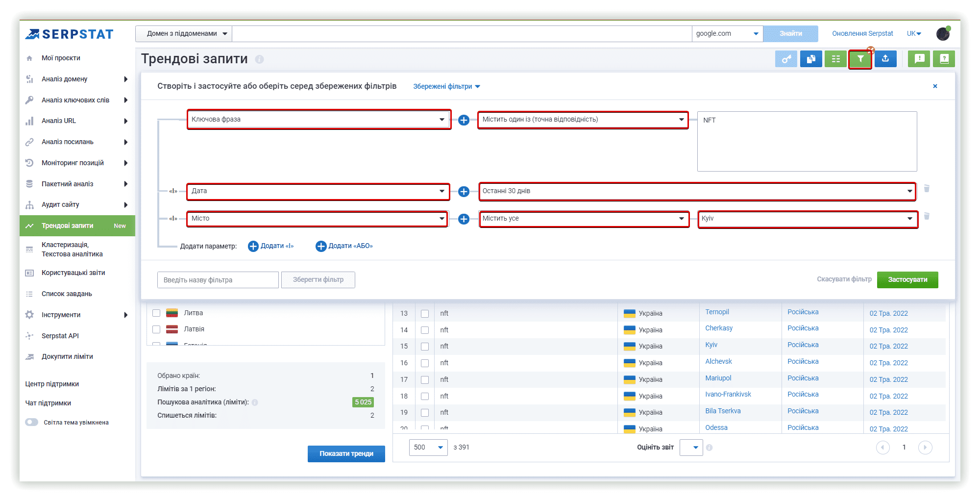
Task: Select checkbox in row 15
Action: (x=425, y=347)
